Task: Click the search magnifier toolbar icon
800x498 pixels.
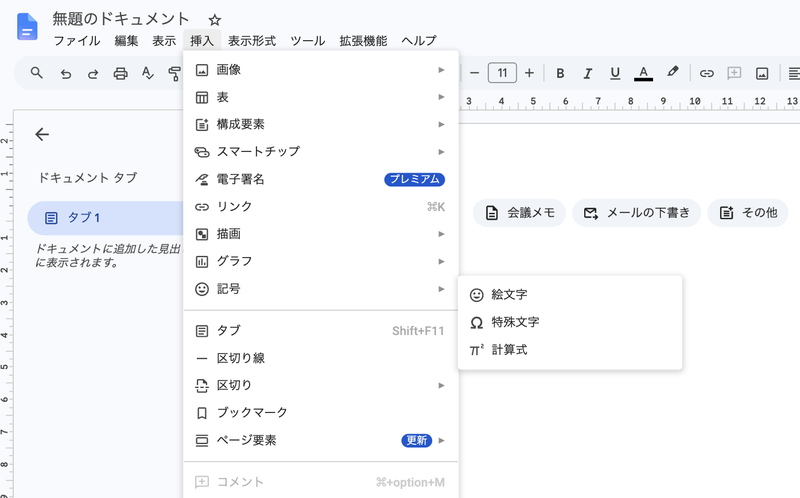Action: click(36, 73)
